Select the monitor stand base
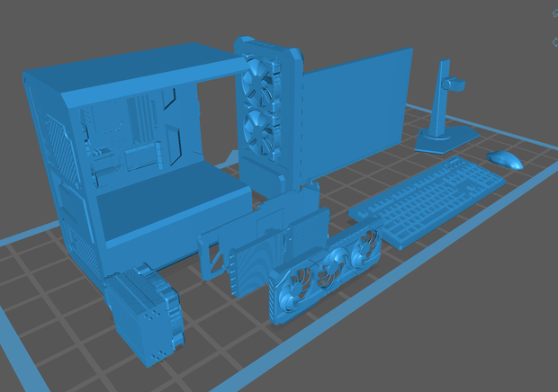Viewport: 558px width, 392px height. click(447, 140)
